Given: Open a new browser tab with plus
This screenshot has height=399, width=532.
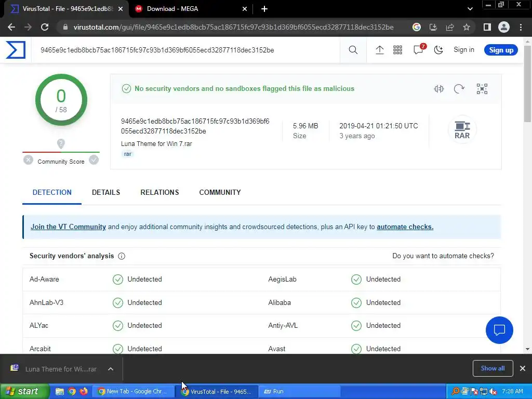Looking at the screenshot, I should click(x=264, y=9).
